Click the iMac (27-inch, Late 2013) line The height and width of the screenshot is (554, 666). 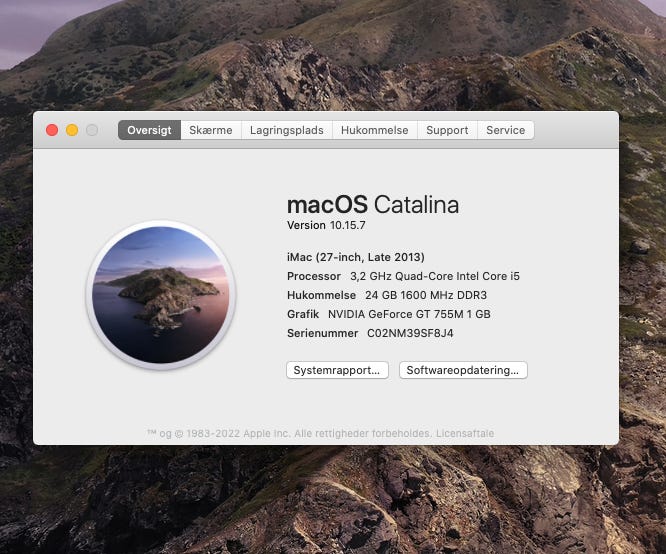(x=356, y=257)
